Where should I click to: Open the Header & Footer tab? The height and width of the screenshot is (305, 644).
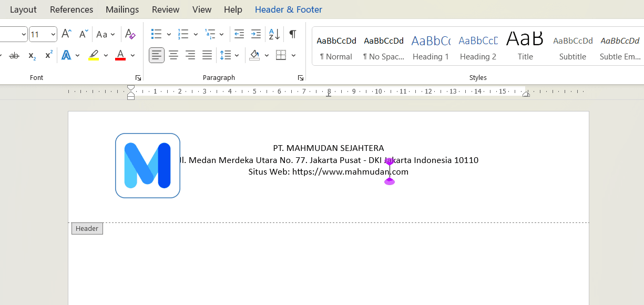coord(289,9)
